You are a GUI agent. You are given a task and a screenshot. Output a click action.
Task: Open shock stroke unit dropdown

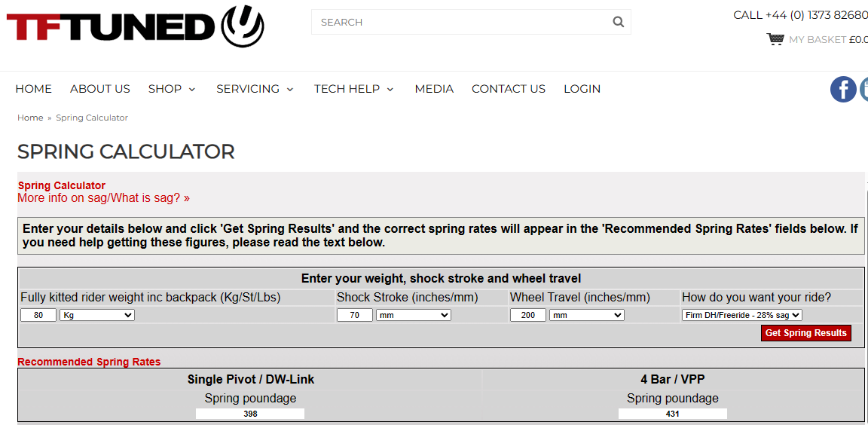coord(414,315)
